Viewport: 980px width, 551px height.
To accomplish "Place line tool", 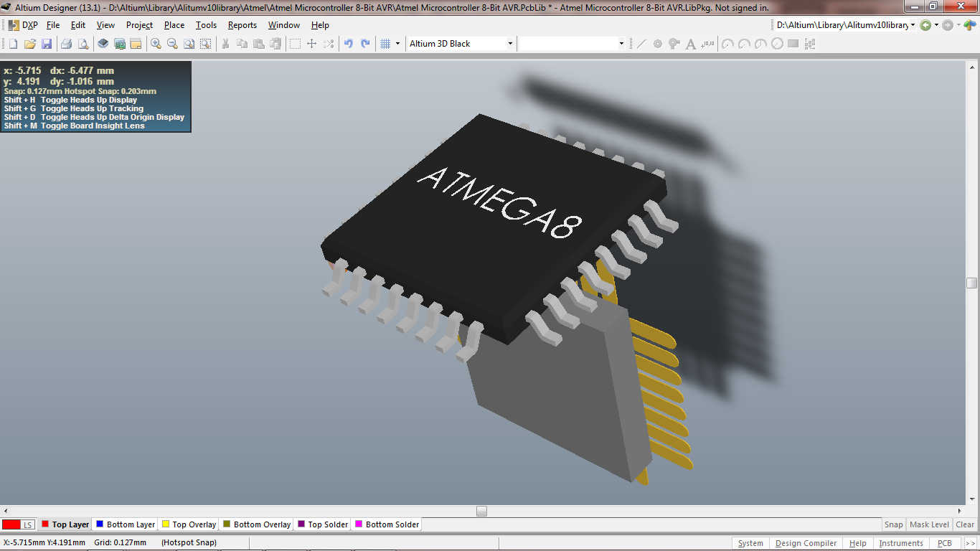I will click(x=641, y=44).
